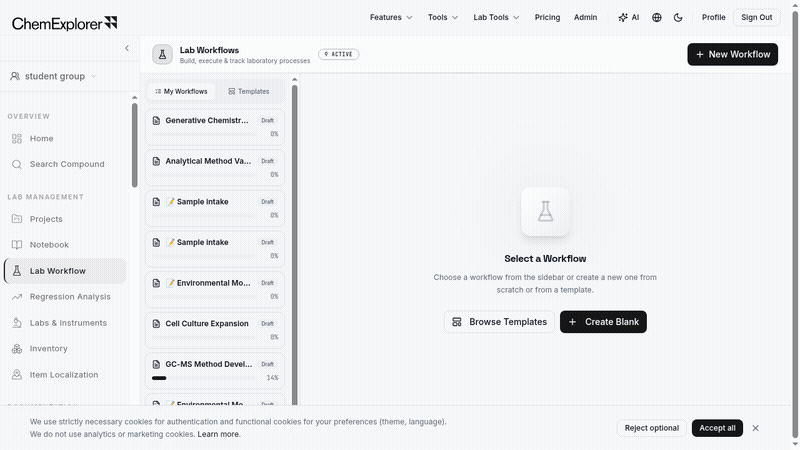Viewport: 800px width, 450px height.
Task: Expand the Lab Tools menu
Action: coord(496,17)
